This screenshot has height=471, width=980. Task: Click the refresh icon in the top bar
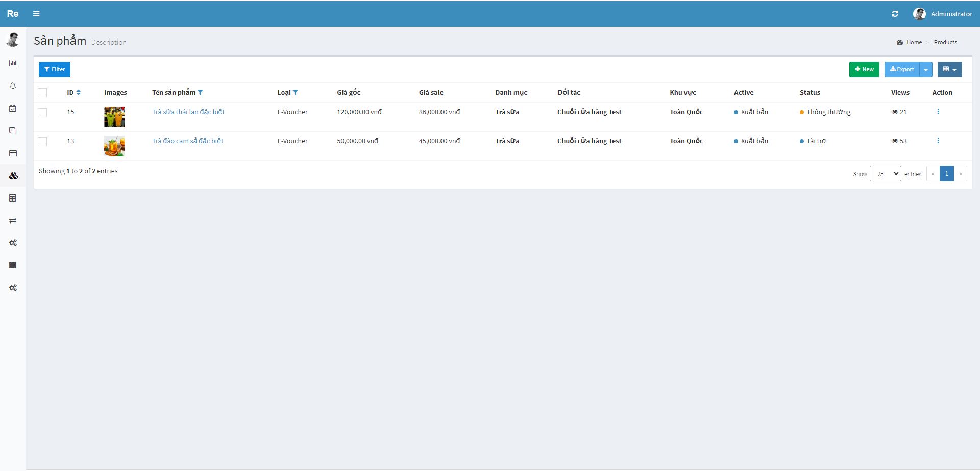[x=895, y=14]
